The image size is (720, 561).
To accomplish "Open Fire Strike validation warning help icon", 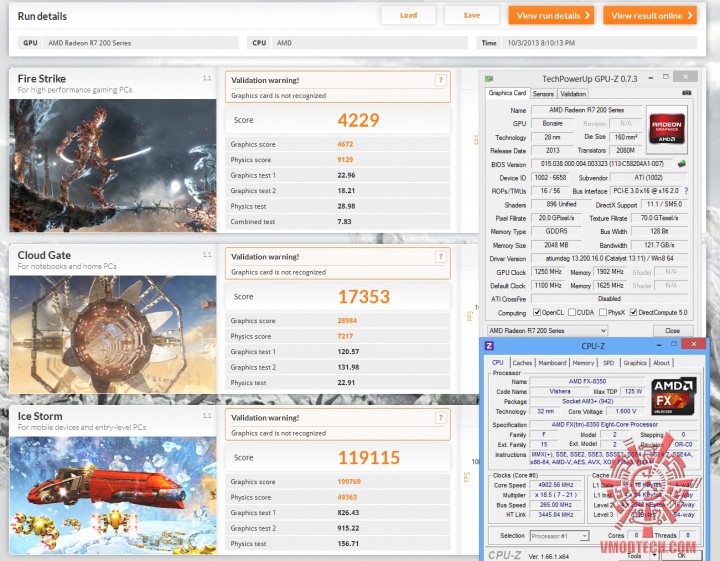I will click(440, 80).
